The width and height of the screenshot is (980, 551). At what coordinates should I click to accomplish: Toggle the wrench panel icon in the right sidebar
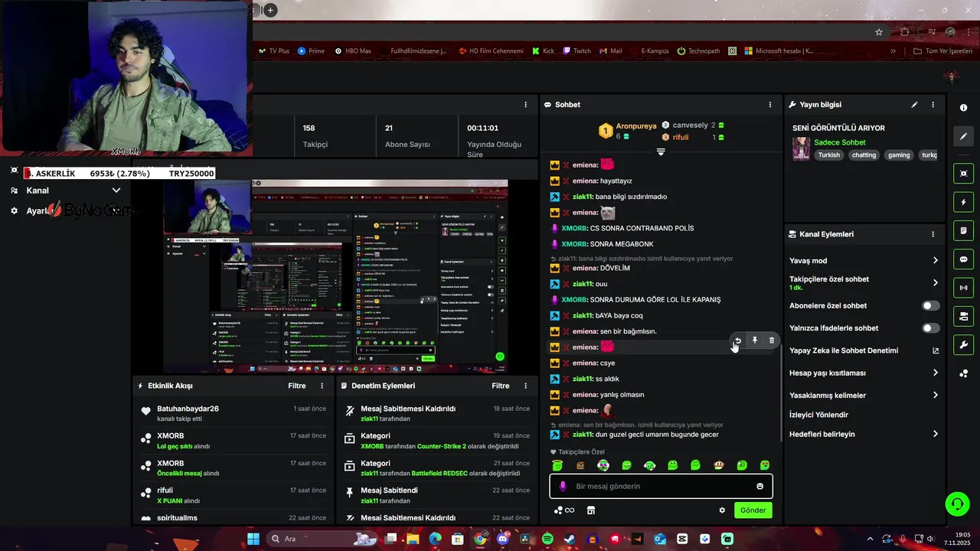pyautogui.click(x=963, y=344)
